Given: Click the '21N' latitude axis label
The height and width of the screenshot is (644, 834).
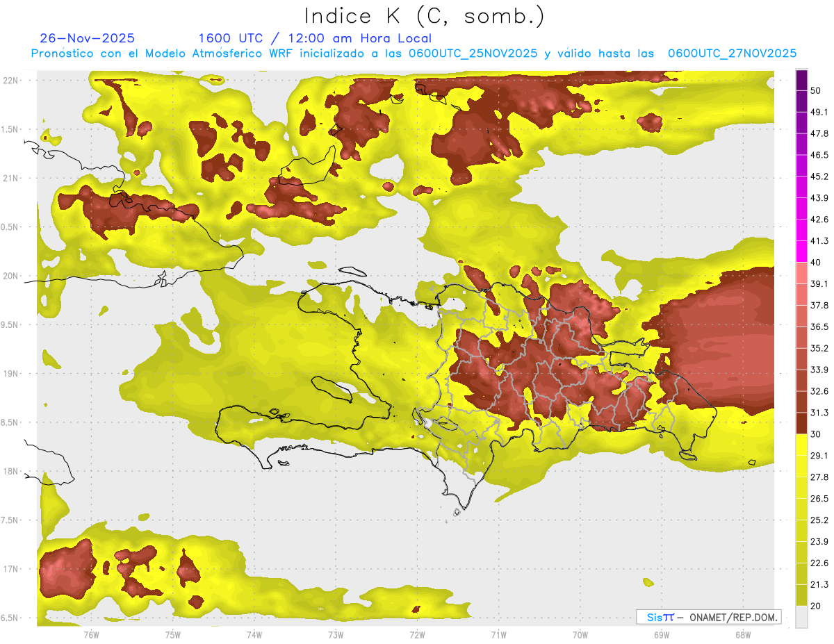Looking at the screenshot, I should (x=10, y=178).
